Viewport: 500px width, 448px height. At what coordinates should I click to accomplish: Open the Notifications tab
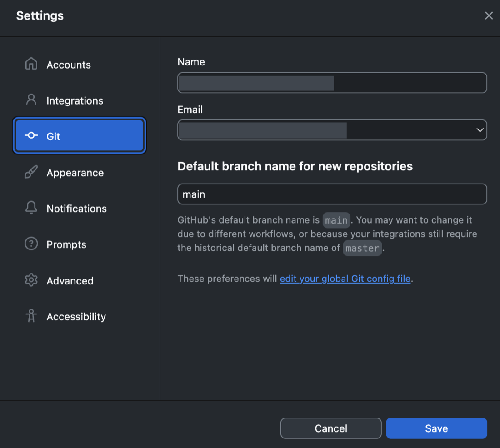[80, 209]
